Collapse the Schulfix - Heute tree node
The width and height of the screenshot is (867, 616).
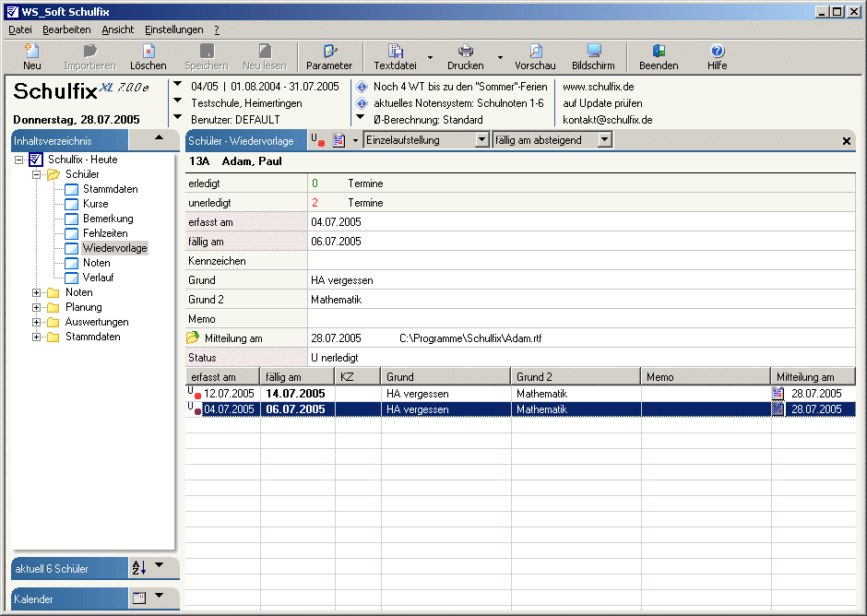pyautogui.click(x=18, y=160)
